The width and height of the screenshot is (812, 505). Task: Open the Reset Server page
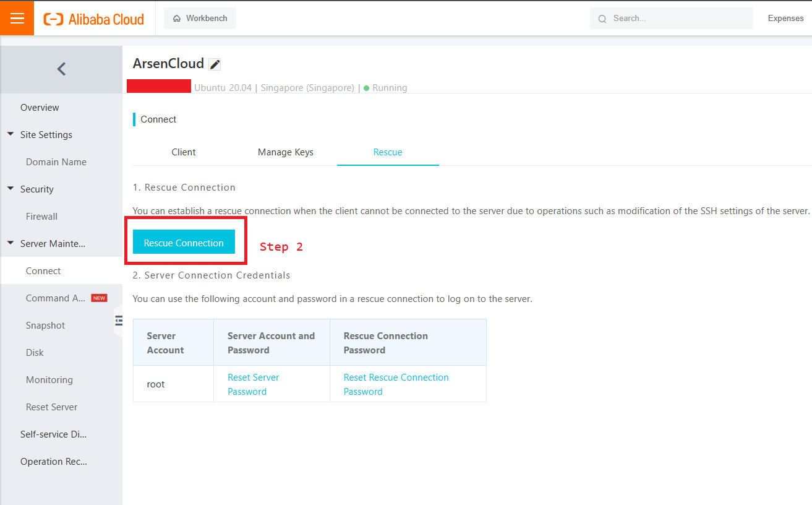pos(52,407)
